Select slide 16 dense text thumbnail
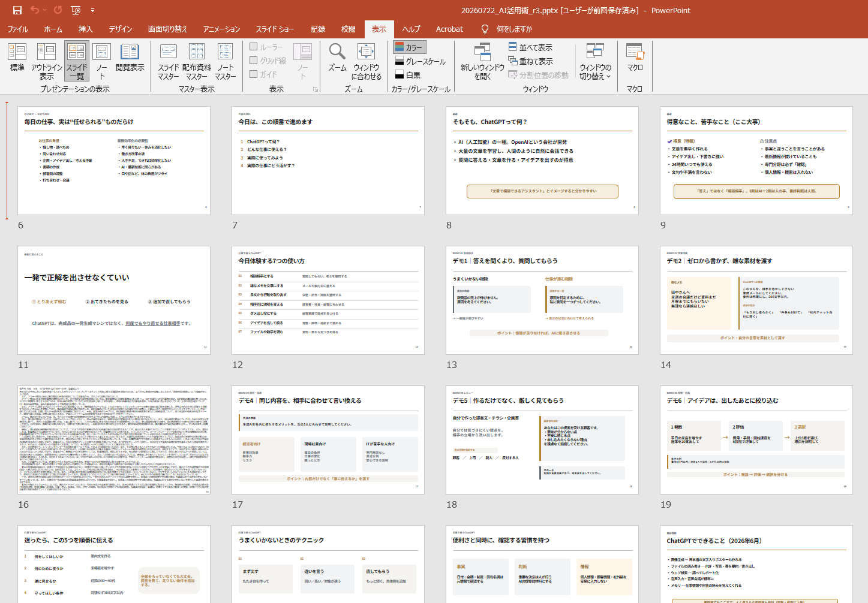Image resolution: width=868 pixels, height=603 pixels. pyautogui.click(x=114, y=440)
